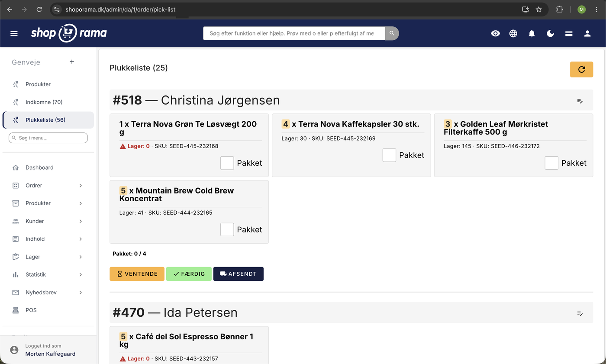Click the #518 order heading
Viewport: 606px width, 364px height.
coord(196,100)
